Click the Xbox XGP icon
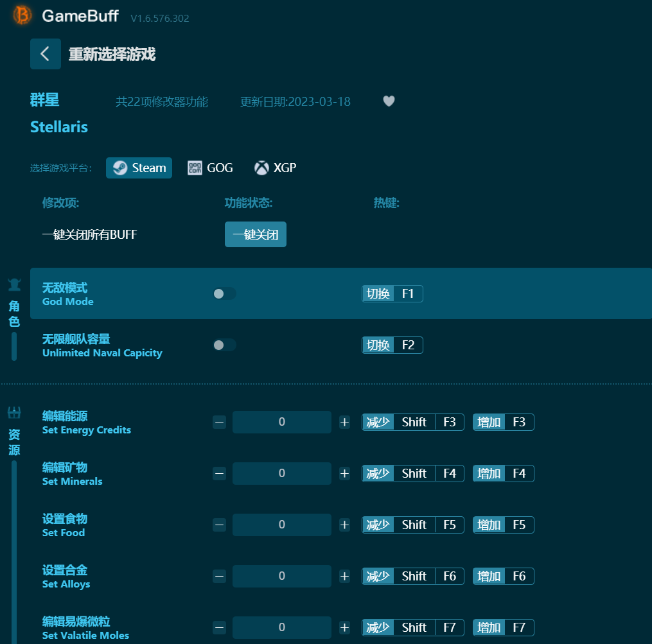The width and height of the screenshot is (652, 644). tap(261, 168)
